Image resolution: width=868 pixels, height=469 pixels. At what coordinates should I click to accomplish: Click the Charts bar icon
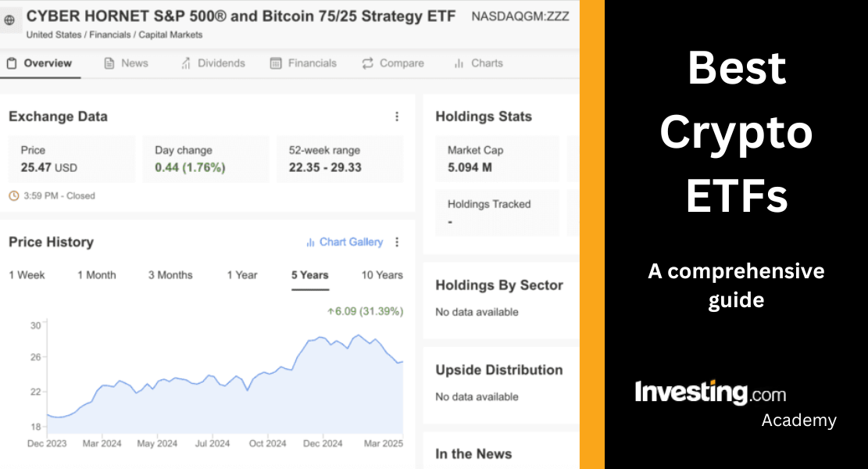459,63
